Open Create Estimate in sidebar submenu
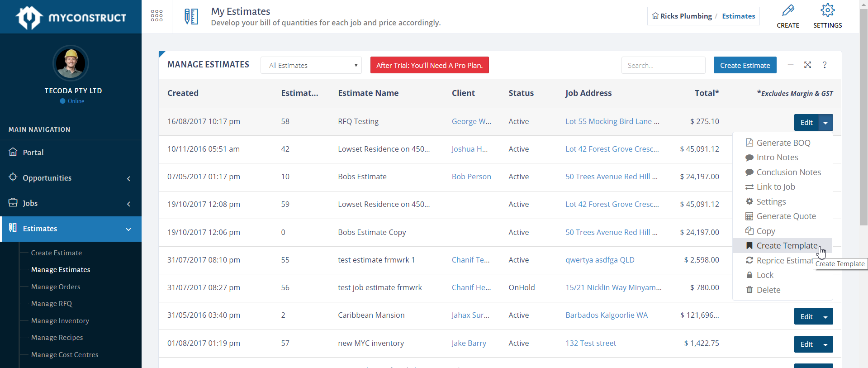 pos(57,253)
